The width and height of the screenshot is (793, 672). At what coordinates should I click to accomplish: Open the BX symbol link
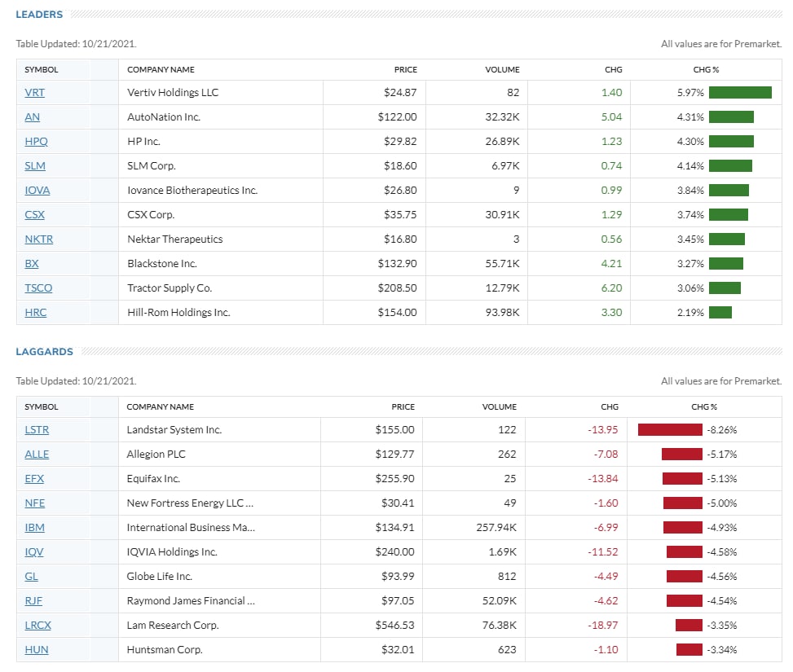click(x=31, y=263)
